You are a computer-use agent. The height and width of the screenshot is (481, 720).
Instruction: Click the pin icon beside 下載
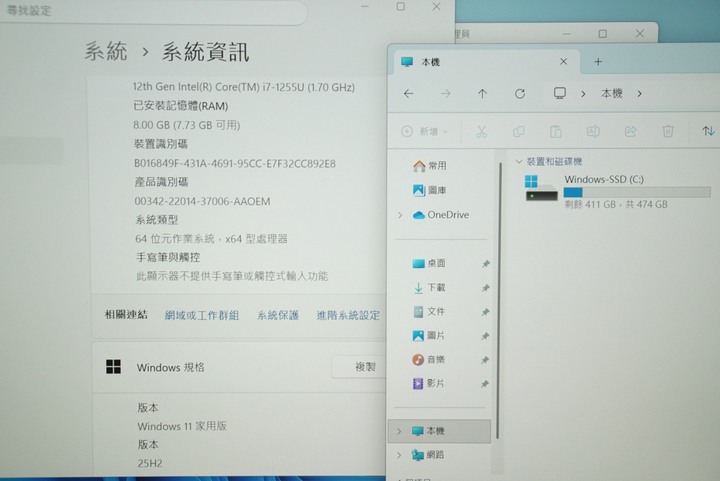pos(485,288)
